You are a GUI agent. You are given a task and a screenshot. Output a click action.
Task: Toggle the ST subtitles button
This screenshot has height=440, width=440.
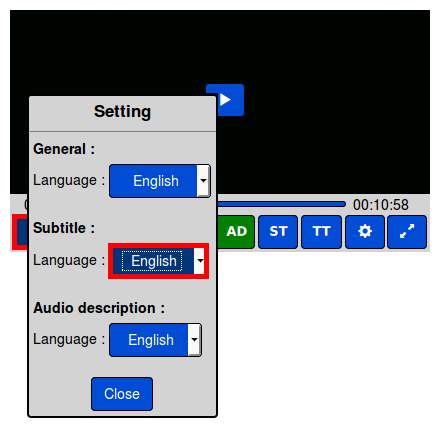pos(278,232)
